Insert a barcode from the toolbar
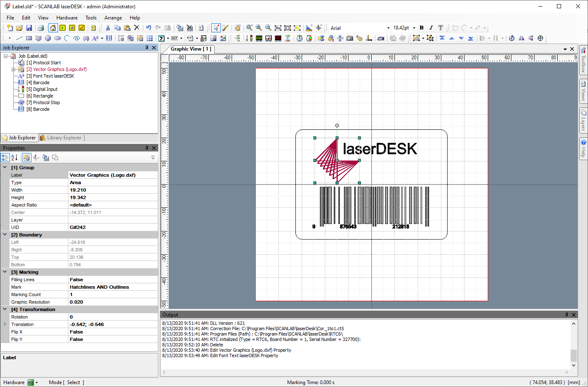The height and width of the screenshot is (387, 588). [109, 38]
